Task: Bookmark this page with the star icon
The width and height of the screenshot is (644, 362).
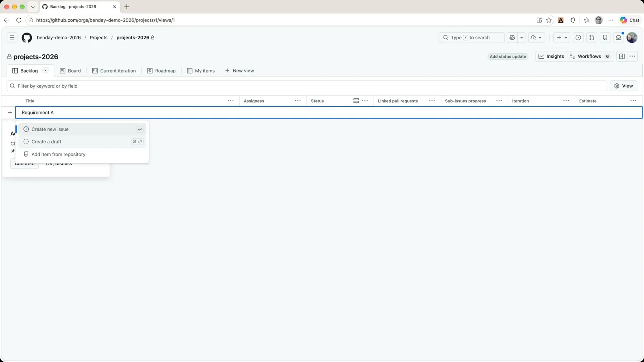Action: click(x=549, y=20)
